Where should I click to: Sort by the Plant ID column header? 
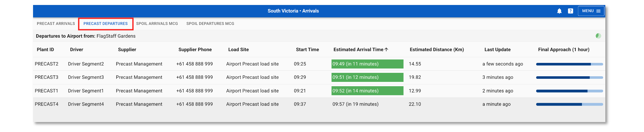point(46,49)
